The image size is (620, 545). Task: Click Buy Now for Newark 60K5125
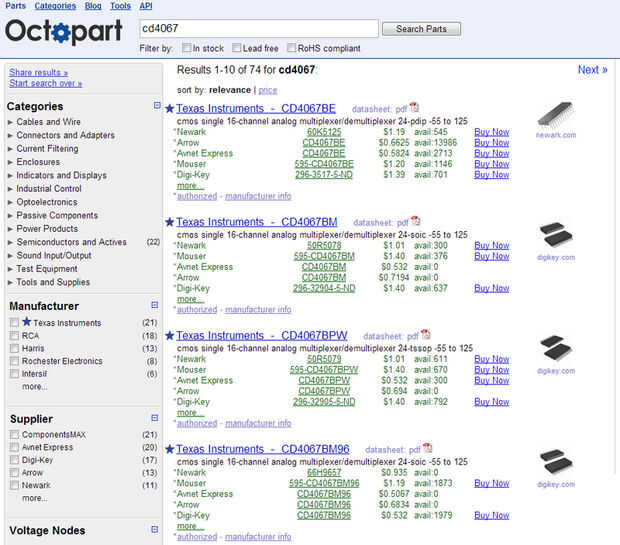491,132
